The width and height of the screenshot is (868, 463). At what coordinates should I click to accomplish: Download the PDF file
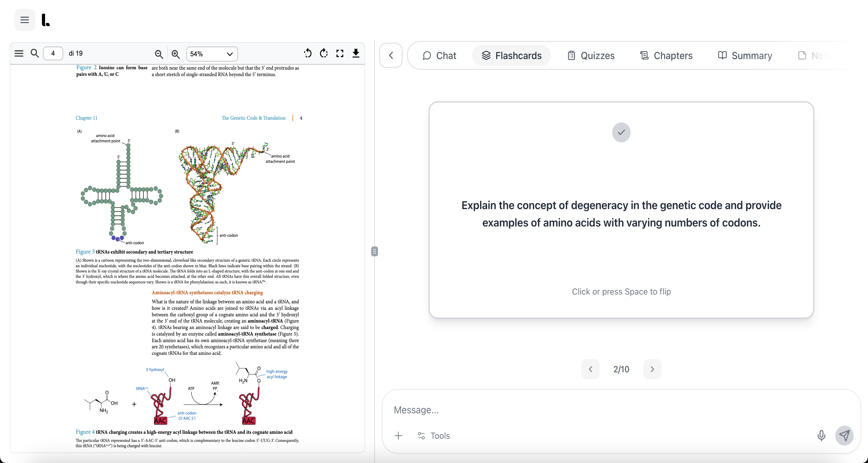pyautogui.click(x=356, y=53)
